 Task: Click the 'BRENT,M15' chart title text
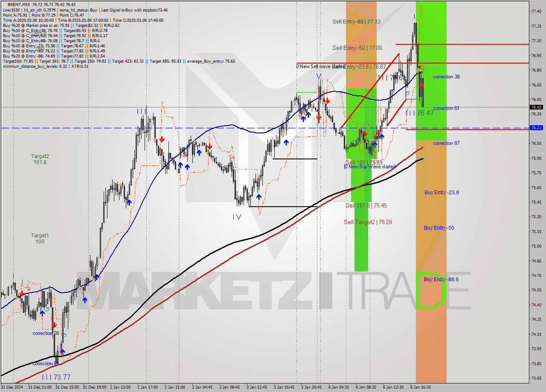click(19, 4)
